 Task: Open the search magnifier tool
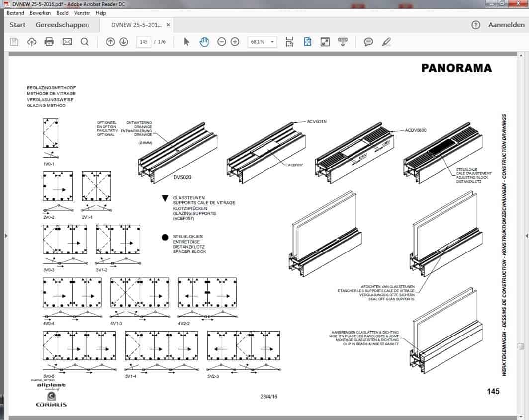[x=85, y=42]
